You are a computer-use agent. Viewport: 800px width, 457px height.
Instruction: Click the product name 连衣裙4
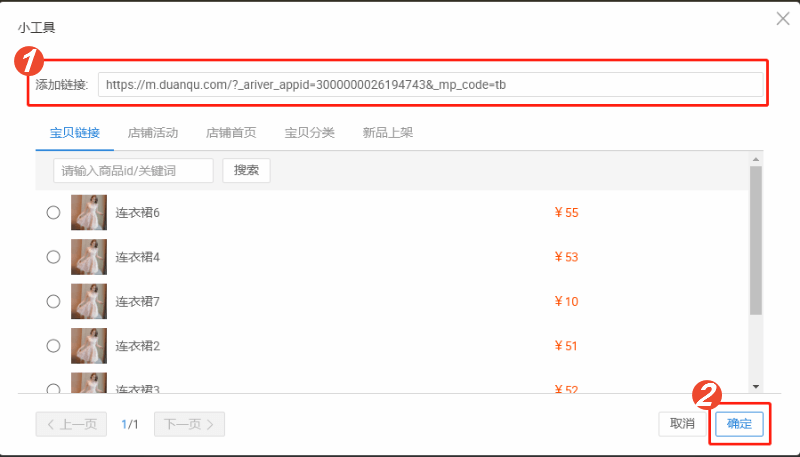pyautogui.click(x=137, y=257)
